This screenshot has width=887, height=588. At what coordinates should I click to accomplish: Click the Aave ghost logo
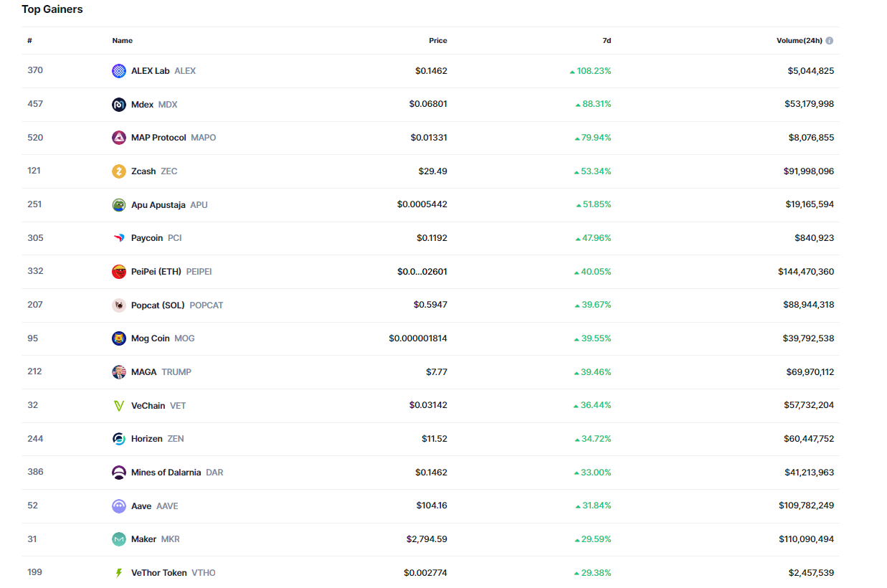(119, 506)
